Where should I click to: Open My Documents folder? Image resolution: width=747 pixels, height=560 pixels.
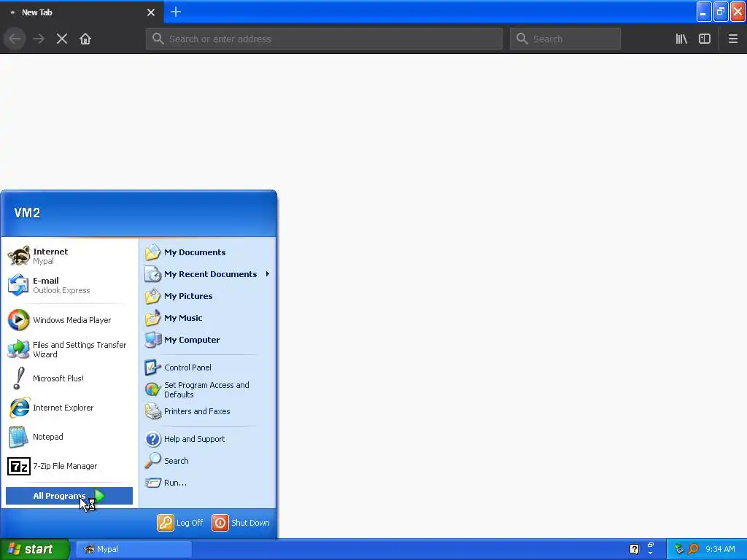(x=208, y=252)
